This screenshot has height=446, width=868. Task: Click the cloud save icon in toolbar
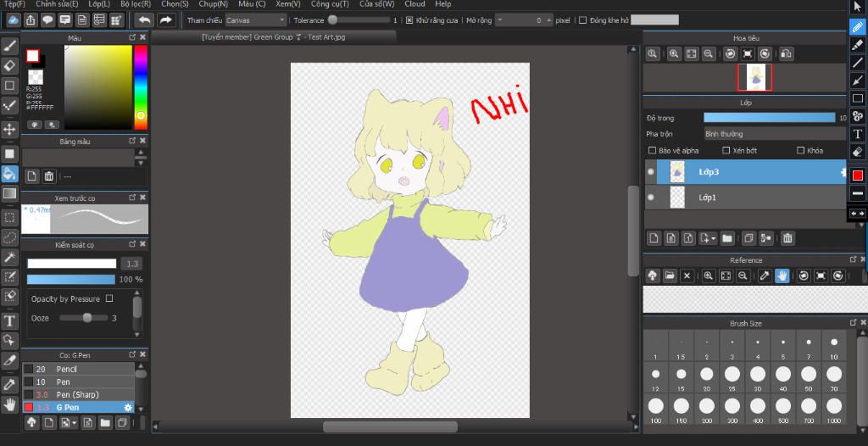[14, 20]
